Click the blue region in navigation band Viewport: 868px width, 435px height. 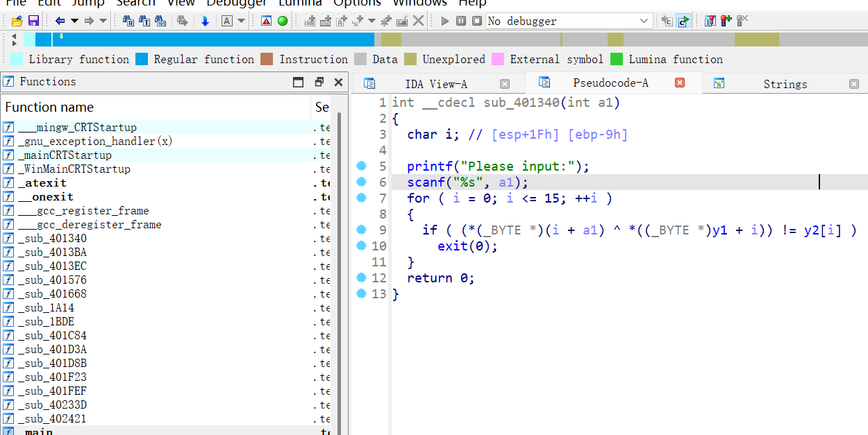[208, 40]
